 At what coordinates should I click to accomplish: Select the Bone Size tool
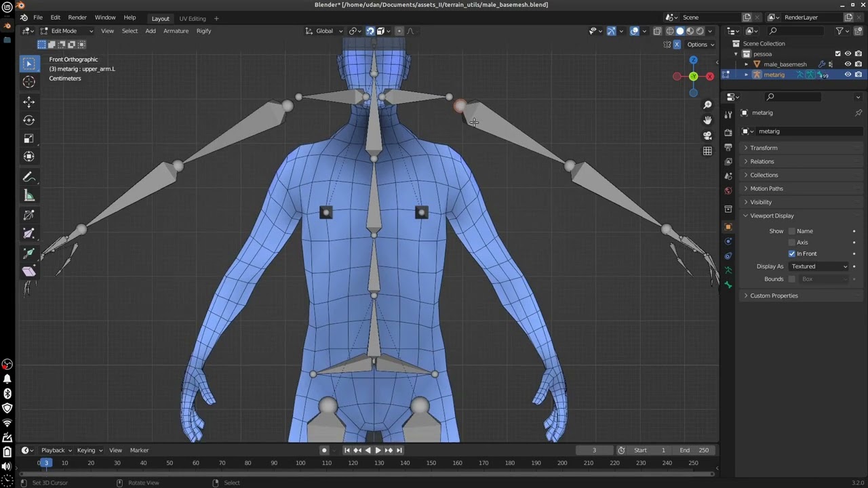pyautogui.click(x=28, y=233)
